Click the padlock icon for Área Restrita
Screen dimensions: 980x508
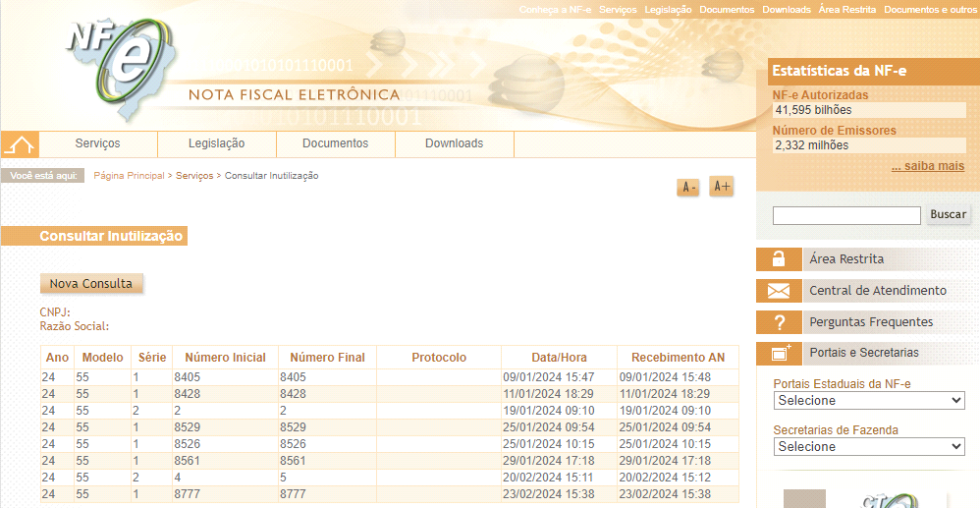point(779,259)
